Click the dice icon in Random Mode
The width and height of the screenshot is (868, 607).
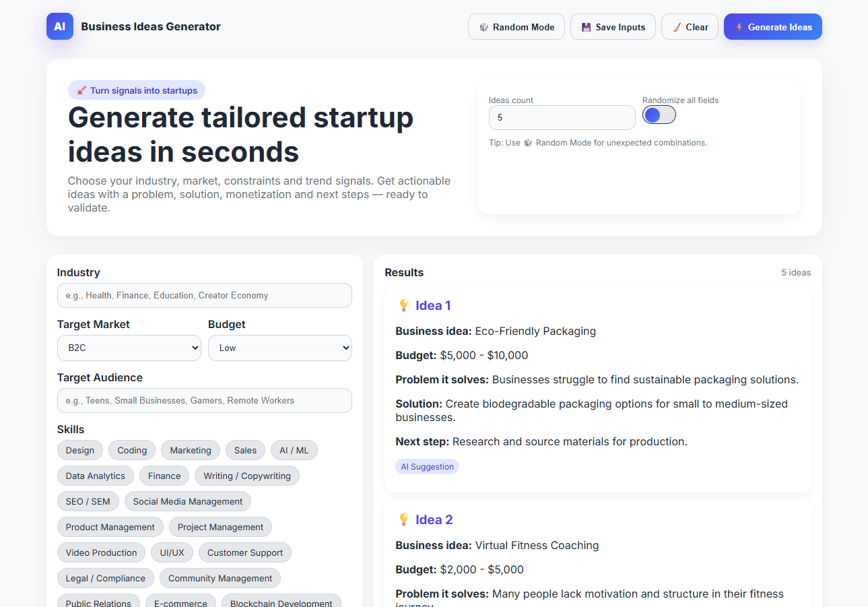click(483, 28)
